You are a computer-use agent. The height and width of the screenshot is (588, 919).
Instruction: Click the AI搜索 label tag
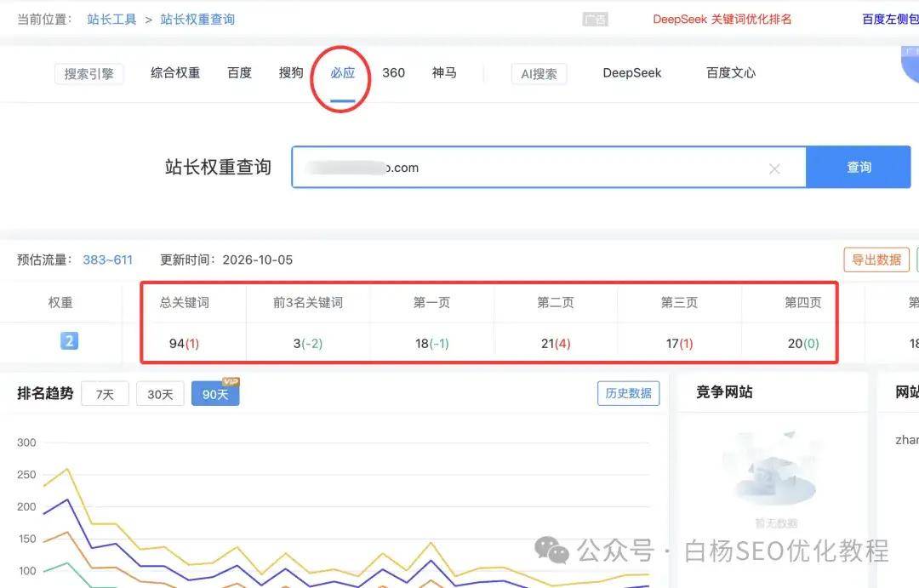[x=539, y=74]
